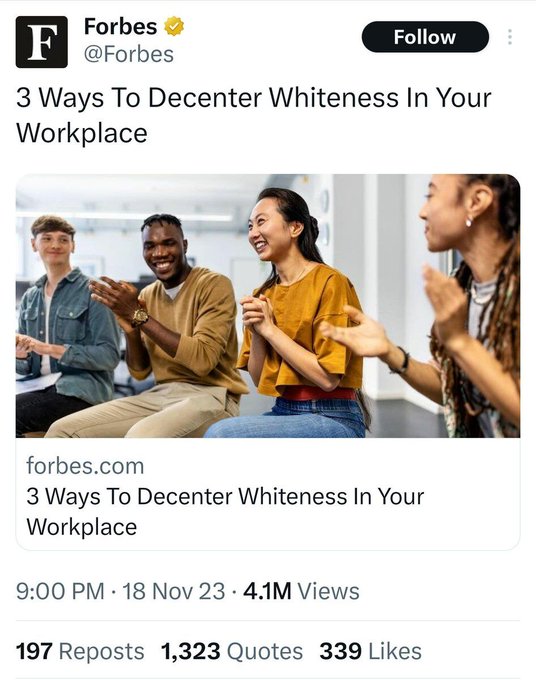Show the 1,323 Quotes list
The width and height of the screenshot is (536, 680).
tap(232, 651)
